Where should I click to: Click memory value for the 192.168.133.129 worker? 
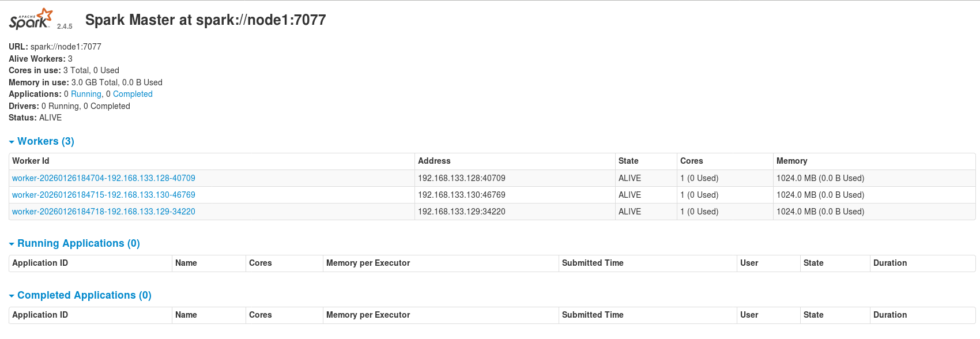(820, 212)
